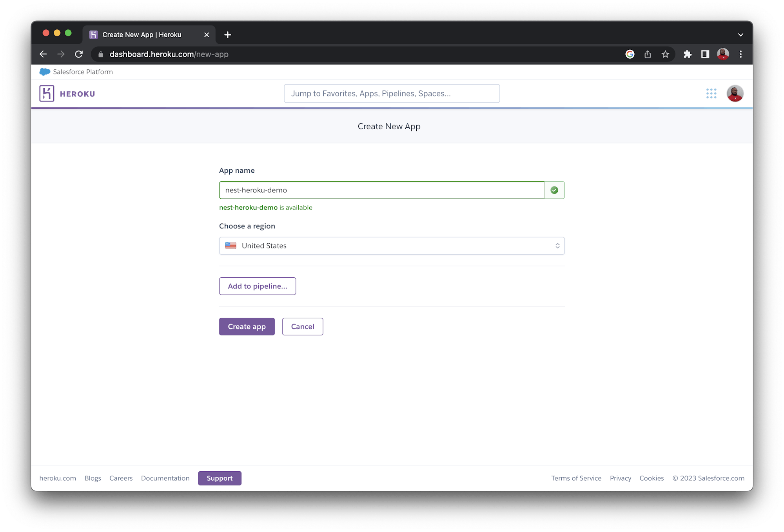The width and height of the screenshot is (784, 532).
Task: Bookmark this page with the star icon
Action: (665, 54)
